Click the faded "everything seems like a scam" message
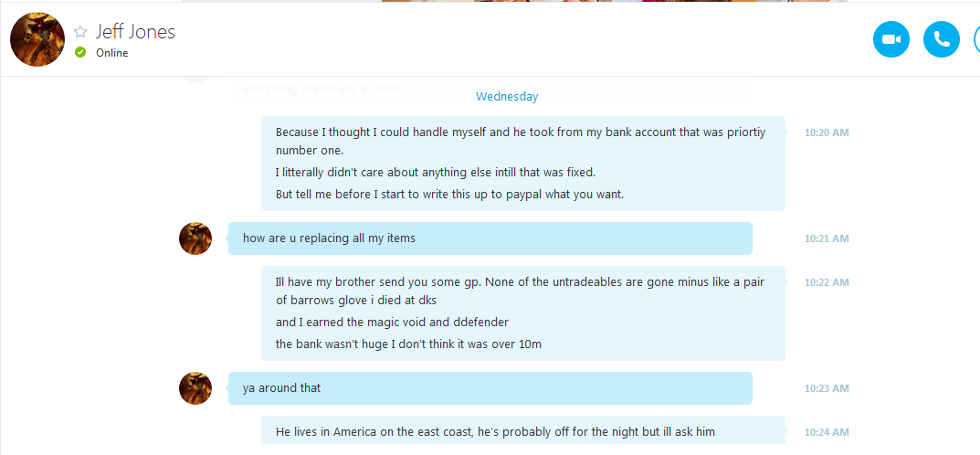Image resolution: width=980 pixels, height=455 pixels. click(x=320, y=88)
